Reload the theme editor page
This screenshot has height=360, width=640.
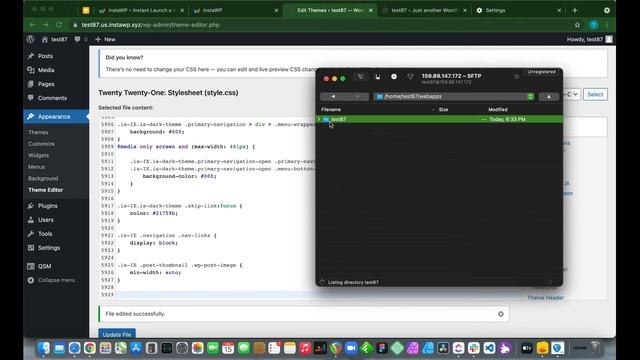tap(59, 25)
